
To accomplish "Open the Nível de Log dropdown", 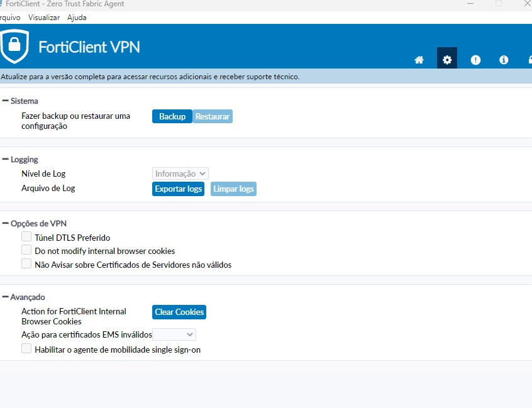I will [180, 174].
